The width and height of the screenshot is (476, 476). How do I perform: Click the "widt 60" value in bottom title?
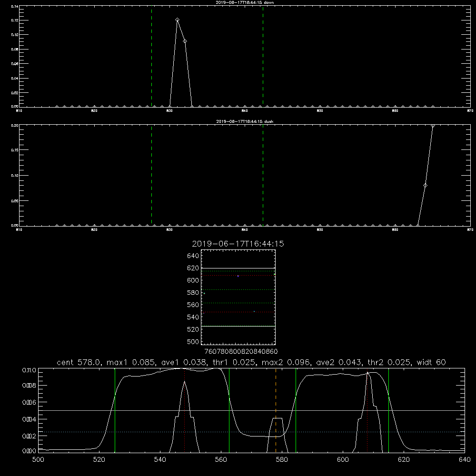pos(431,362)
